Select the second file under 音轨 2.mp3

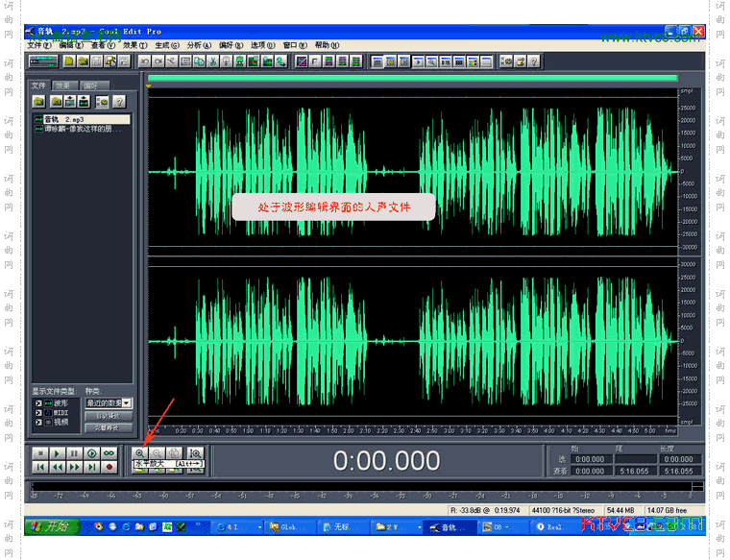[79, 129]
